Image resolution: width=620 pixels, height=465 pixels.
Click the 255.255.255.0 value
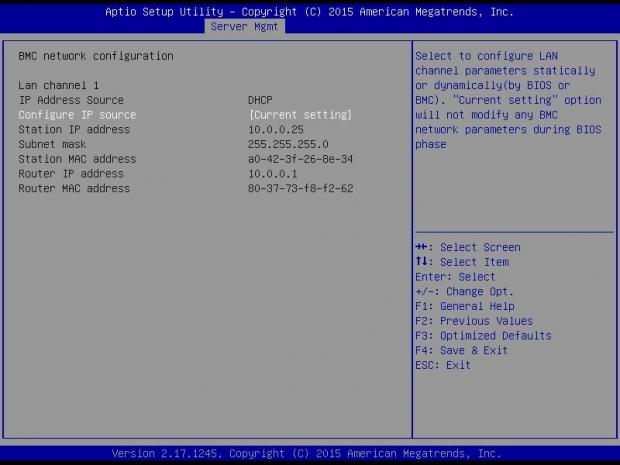click(x=288, y=144)
